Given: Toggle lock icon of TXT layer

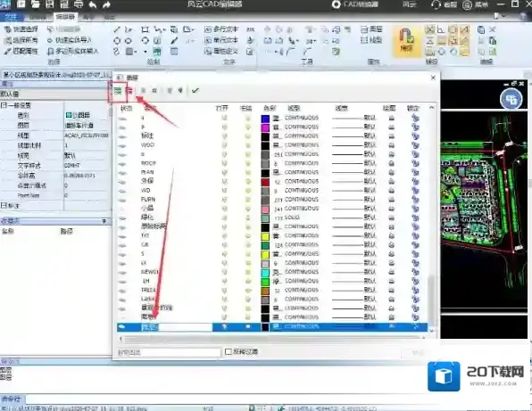Looking at the screenshot, I should [415, 236].
